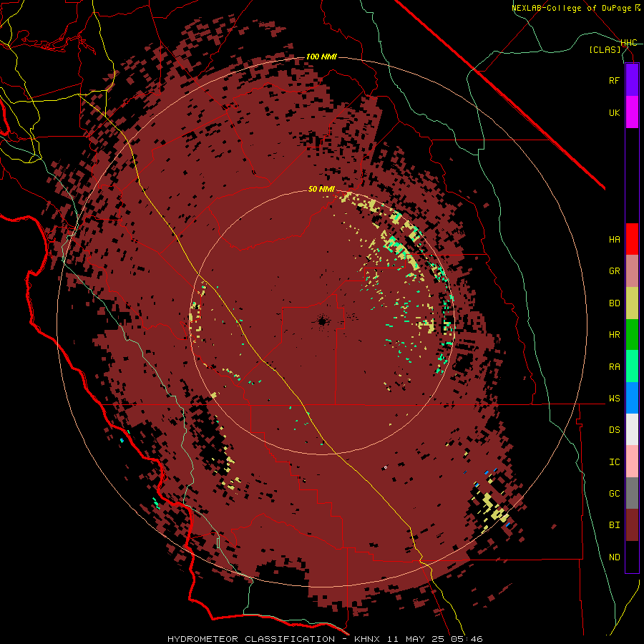The height and width of the screenshot is (644, 644).
Task: Click the "HHC" product label
Action: pos(629,43)
